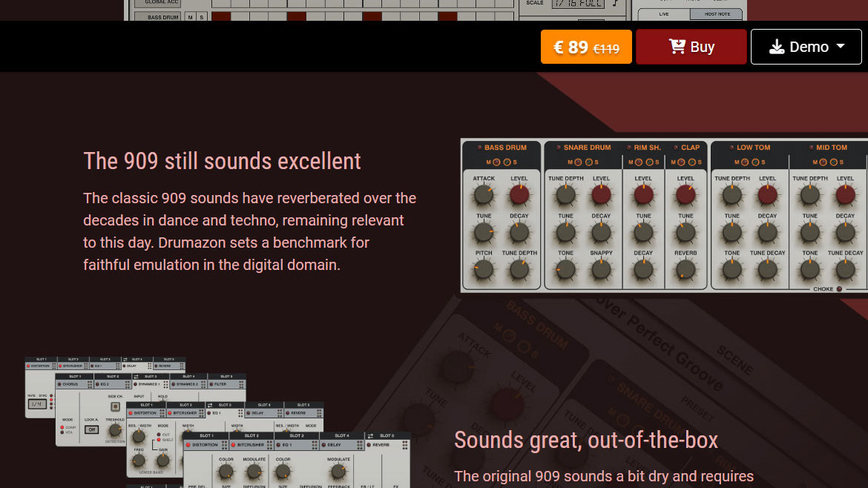Solo the Snare Drum channel
Image resolution: width=868 pixels, height=488 pixels.
588,162
